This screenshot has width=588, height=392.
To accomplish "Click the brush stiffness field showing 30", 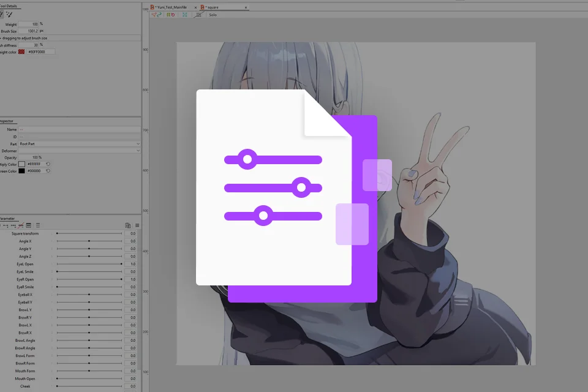I will [x=29, y=45].
